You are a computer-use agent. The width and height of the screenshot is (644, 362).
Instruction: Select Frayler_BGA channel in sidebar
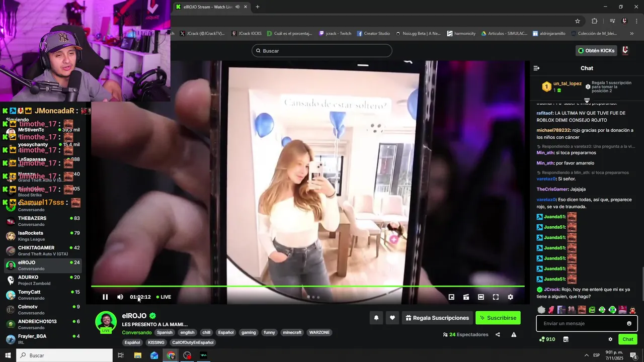click(43, 339)
